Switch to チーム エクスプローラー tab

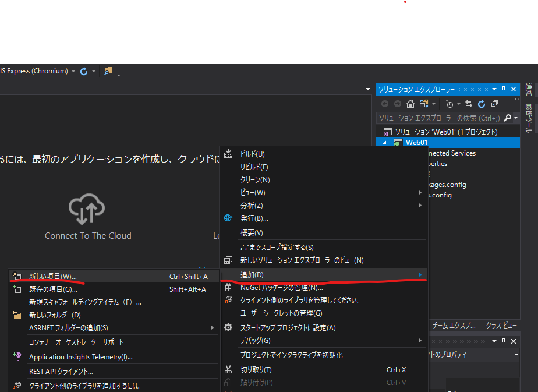(x=454, y=326)
